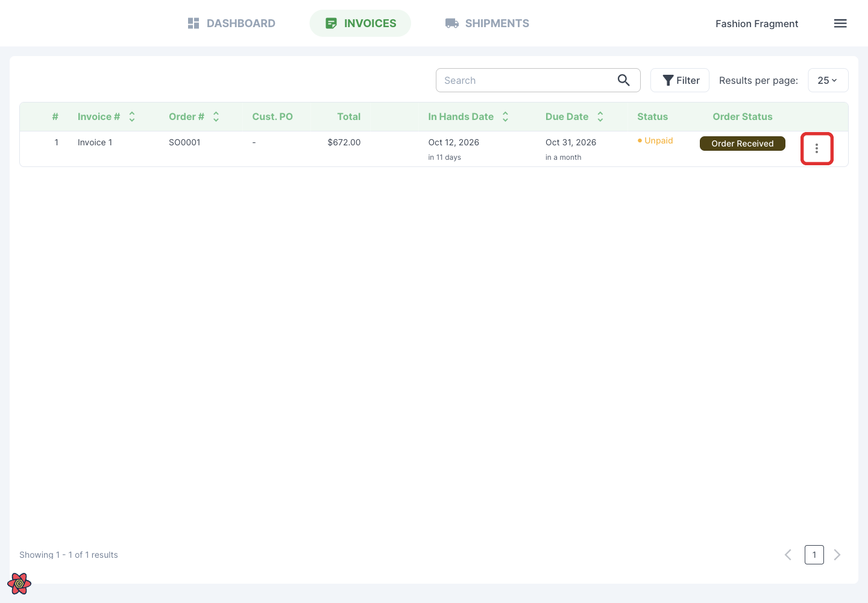This screenshot has height=603, width=868.
Task: Switch to the Dashboard tab
Action: [231, 24]
